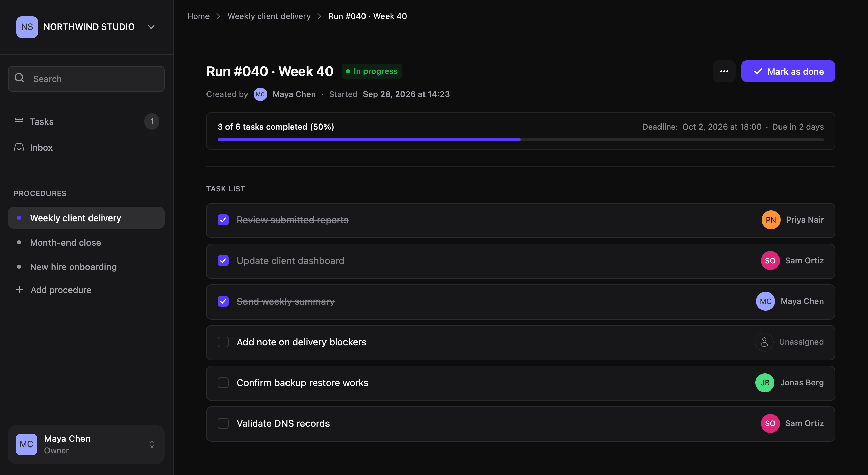Click the plus icon beside Add procedure
The height and width of the screenshot is (475, 868).
pyautogui.click(x=20, y=290)
